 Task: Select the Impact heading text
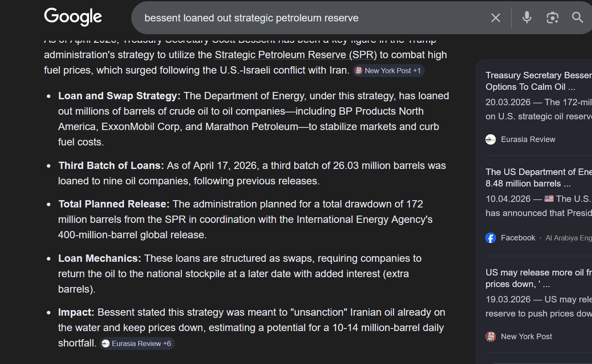pos(76,312)
